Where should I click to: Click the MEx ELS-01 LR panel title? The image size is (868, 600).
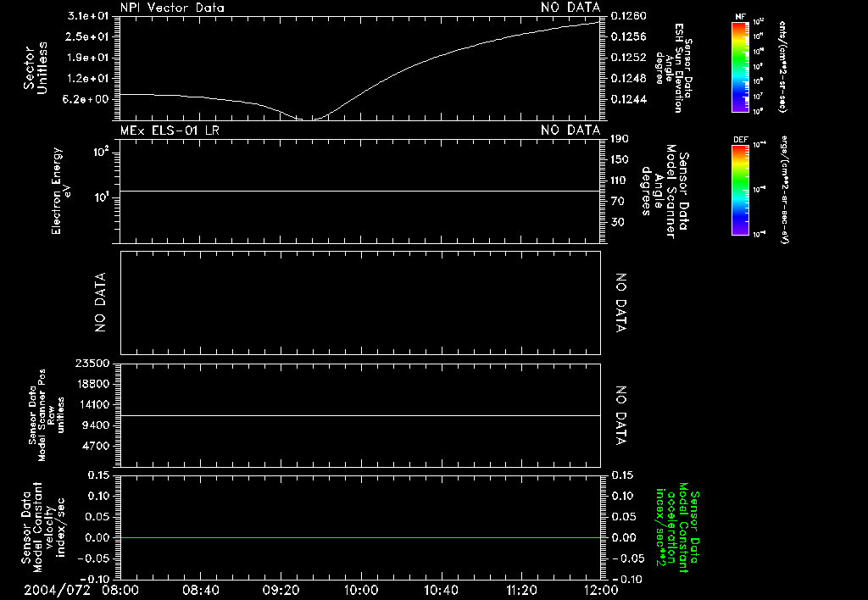point(170,131)
